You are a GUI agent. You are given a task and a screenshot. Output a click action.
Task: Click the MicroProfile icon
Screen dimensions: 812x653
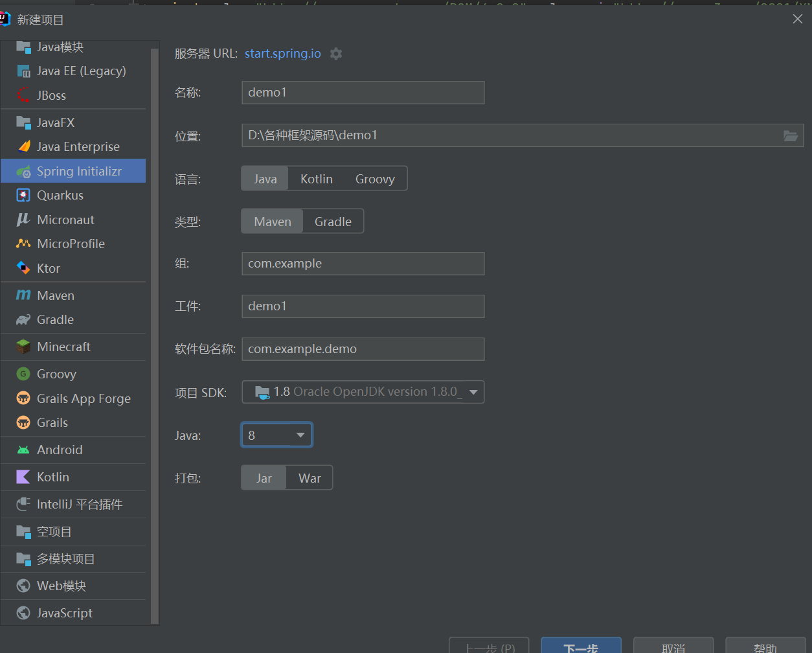[24, 244]
